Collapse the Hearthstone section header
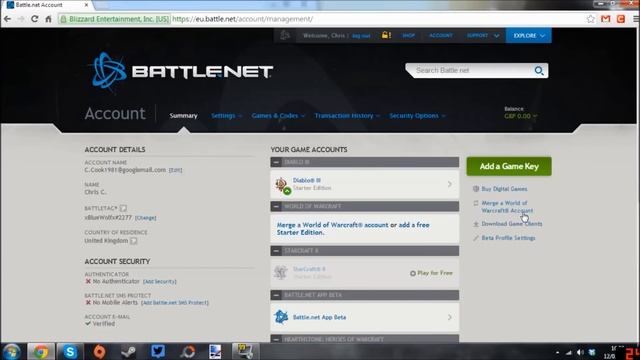The height and width of the screenshot is (360, 640). click(276, 339)
